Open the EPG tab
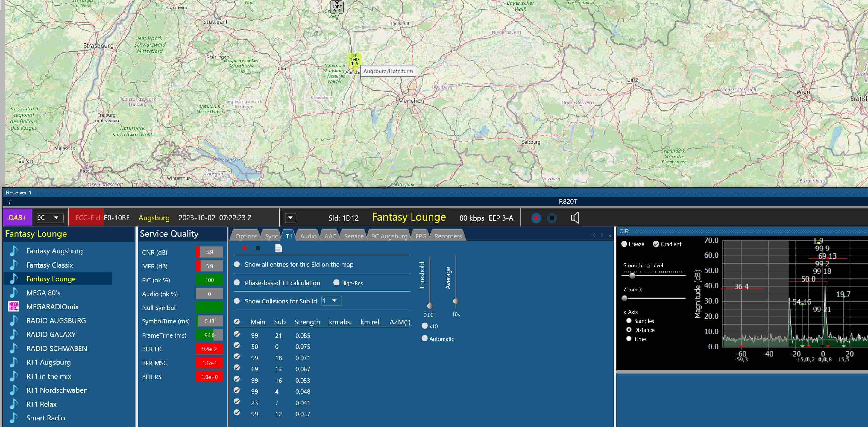868x427 pixels. point(421,236)
